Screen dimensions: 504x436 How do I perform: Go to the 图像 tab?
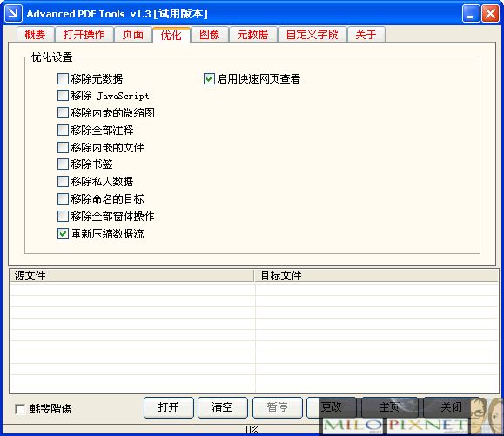209,35
